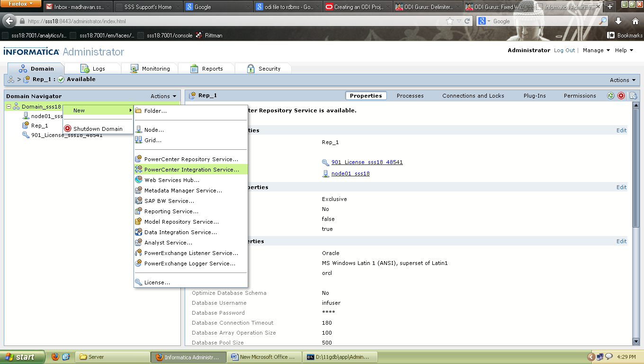Viewport: 644px width, 364px height.
Task: Click Edit beside Repository properties section
Action: (x=621, y=187)
